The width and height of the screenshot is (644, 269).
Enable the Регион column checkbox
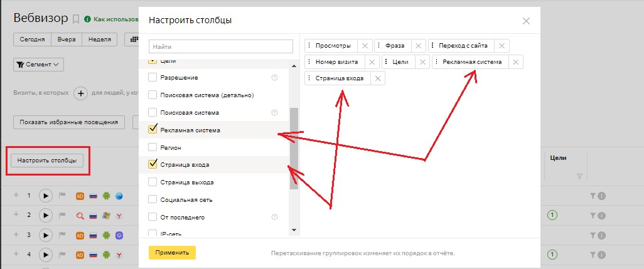pyautogui.click(x=153, y=147)
